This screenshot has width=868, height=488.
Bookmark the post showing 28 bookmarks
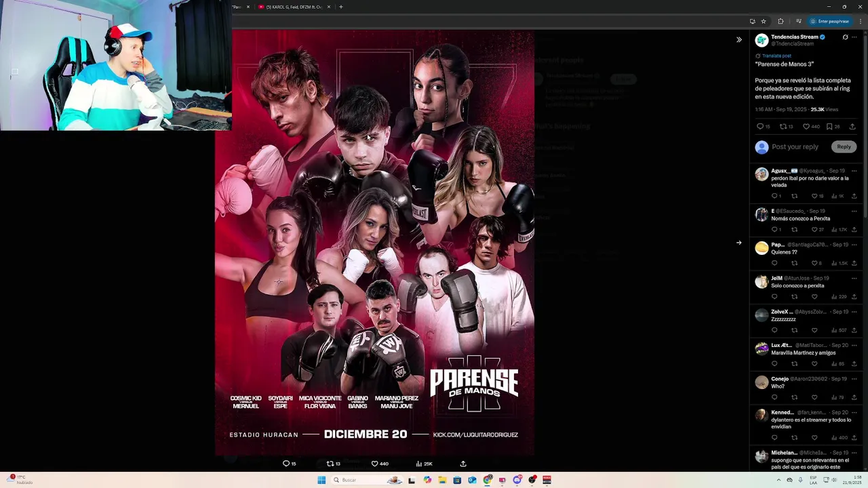click(833, 126)
